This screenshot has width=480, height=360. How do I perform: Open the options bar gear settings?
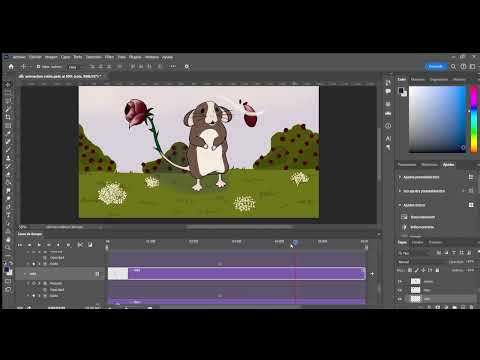[187, 67]
